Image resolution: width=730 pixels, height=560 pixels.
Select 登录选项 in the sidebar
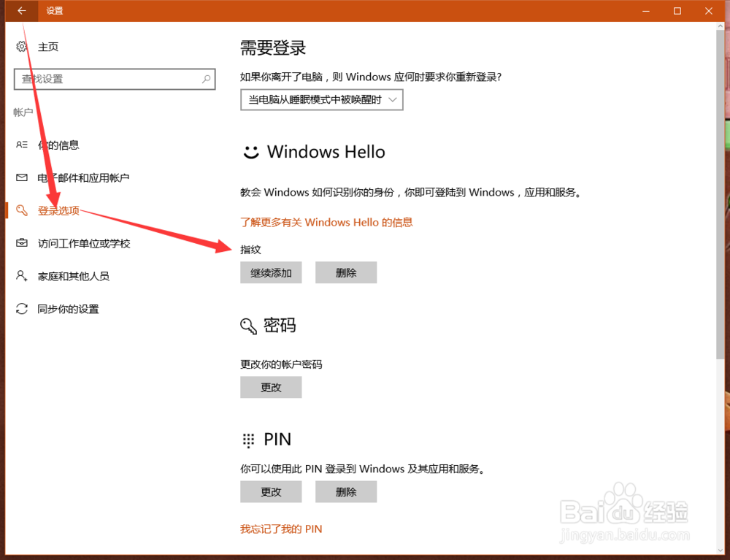[x=58, y=211]
